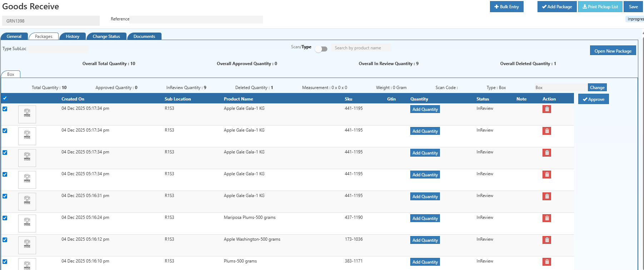644x270 pixels.
Task: Uncheck the 383-1171 Plums-500 grams row checkbox
Action: (x=5, y=261)
